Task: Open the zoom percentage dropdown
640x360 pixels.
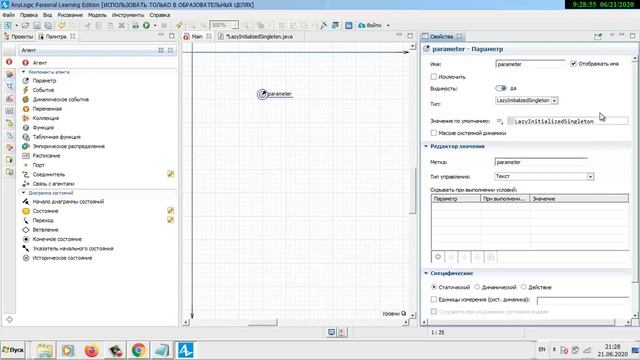Action: click(x=235, y=25)
